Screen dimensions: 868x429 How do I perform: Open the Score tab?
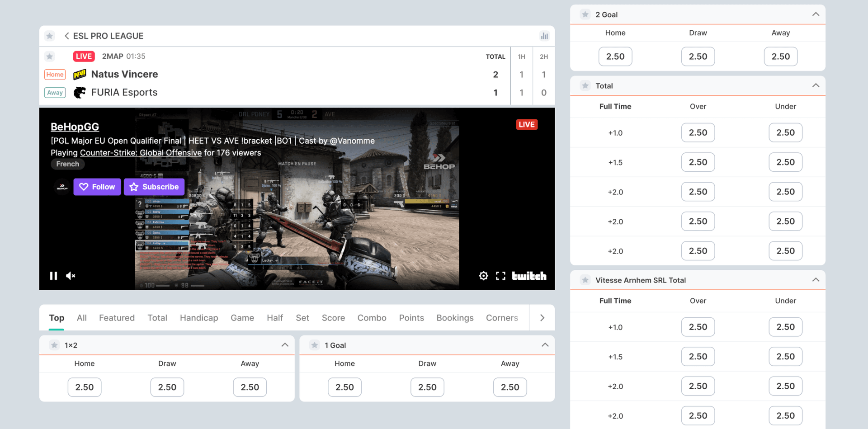click(x=333, y=318)
